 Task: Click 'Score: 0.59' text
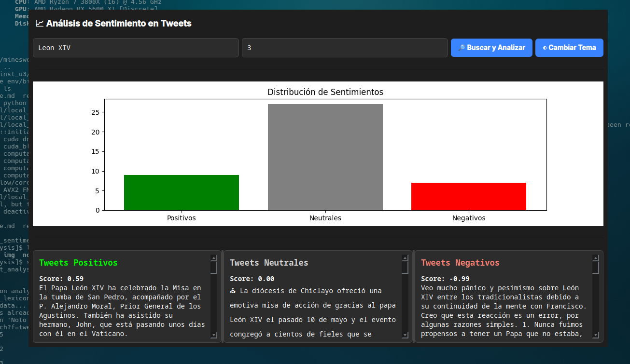pyautogui.click(x=61, y=279)
